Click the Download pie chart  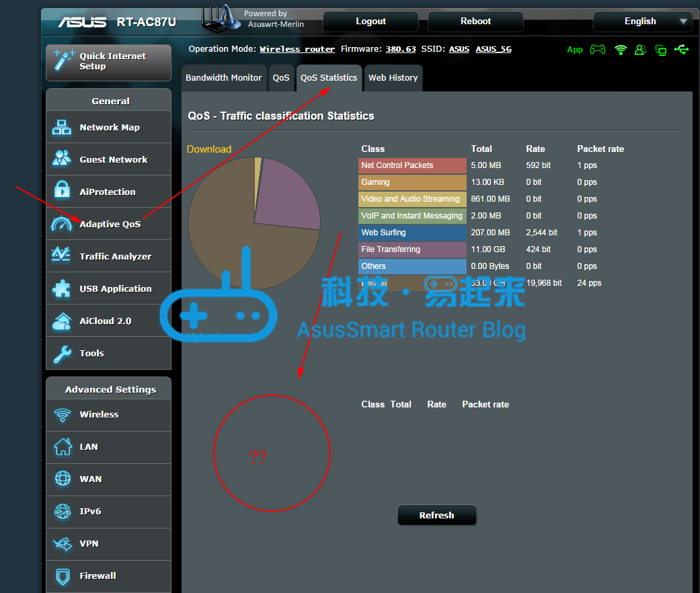tap(254, 223)
